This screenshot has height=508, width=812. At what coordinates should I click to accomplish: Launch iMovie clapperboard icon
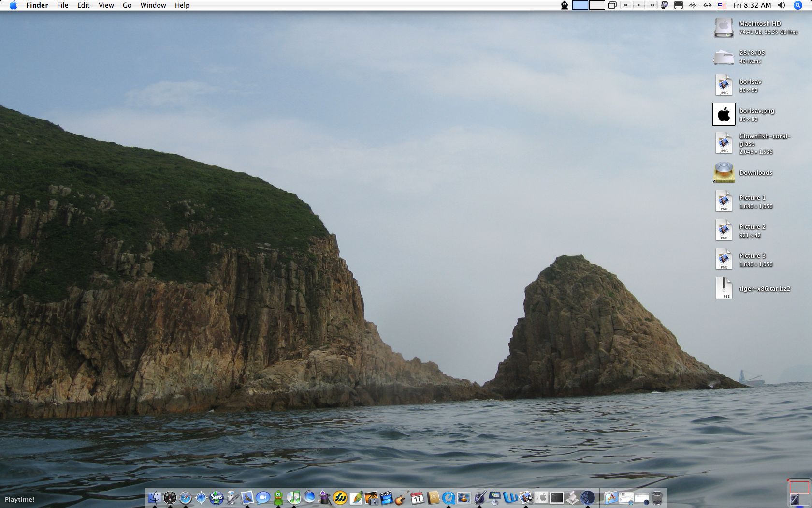click(386, 497)
